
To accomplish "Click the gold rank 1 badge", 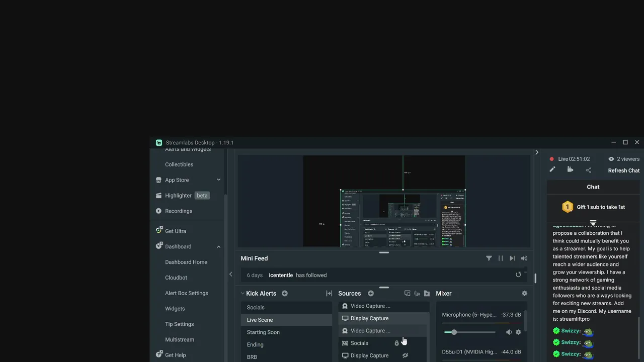I will click(x=568, y=207).
